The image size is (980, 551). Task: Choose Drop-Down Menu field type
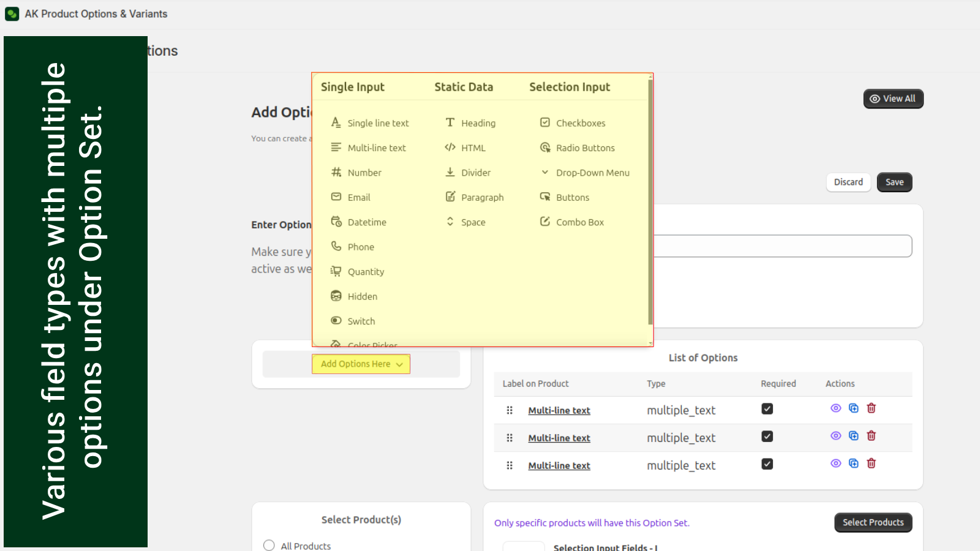tap(592, 173)
